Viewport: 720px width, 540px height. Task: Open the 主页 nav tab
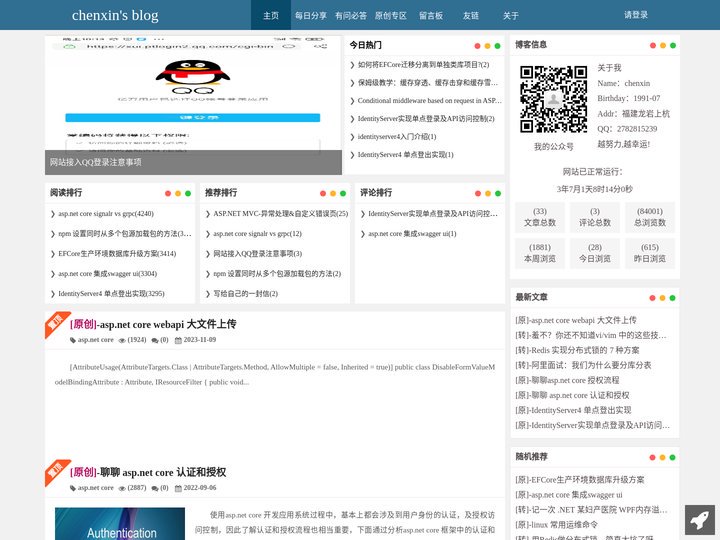[x=271, y=15]
